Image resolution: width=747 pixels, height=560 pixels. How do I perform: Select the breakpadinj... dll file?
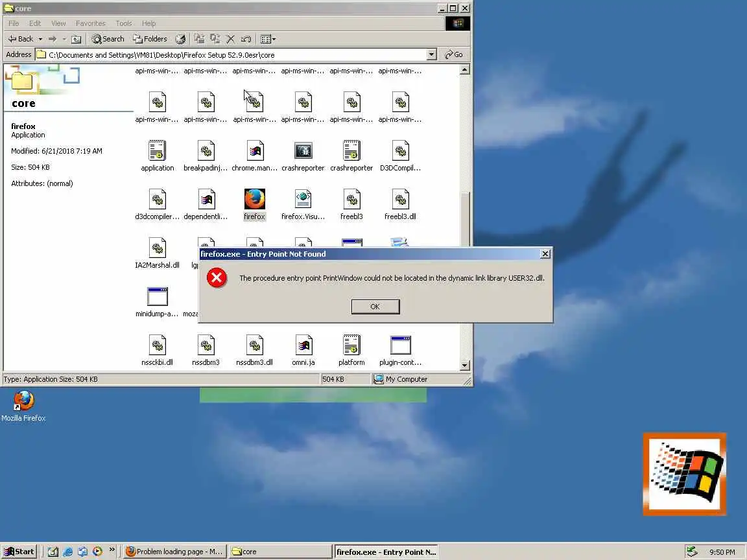[206, 156]
